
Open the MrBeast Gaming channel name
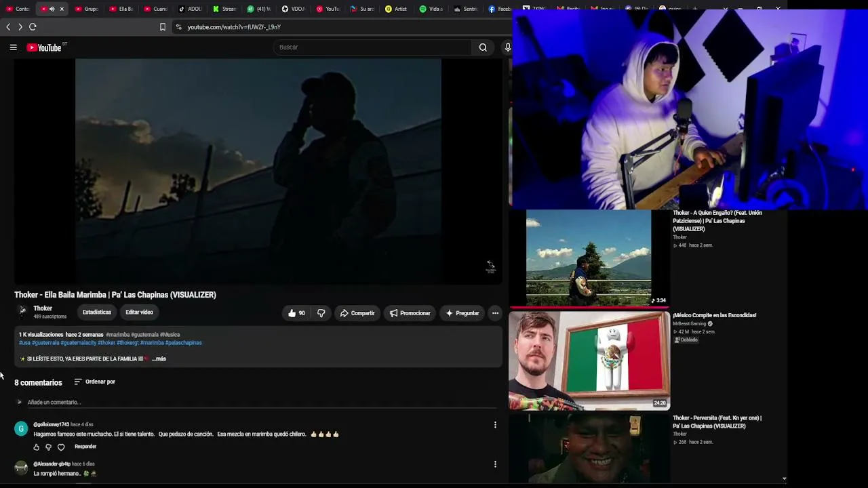click(690, 324)
